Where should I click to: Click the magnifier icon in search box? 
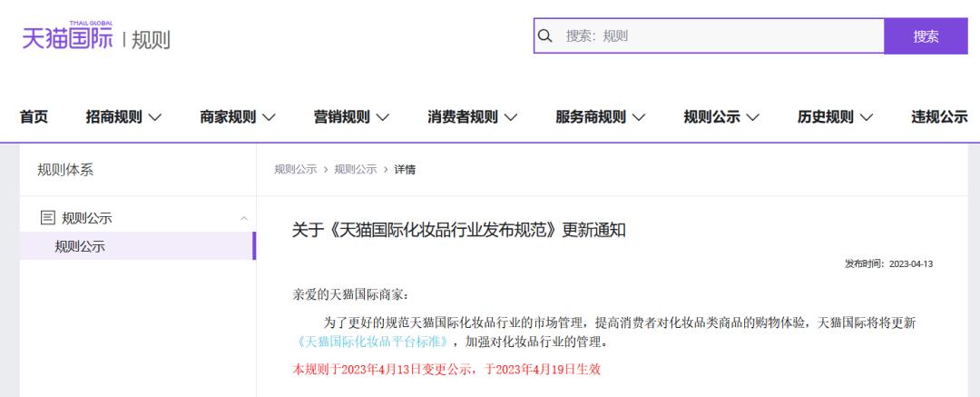(545, 36)
